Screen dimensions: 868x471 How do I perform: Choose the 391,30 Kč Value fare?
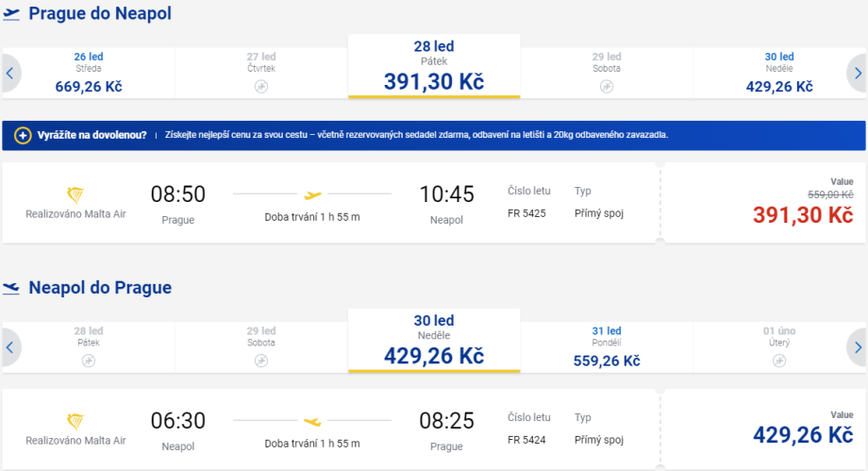pos(802,214)
